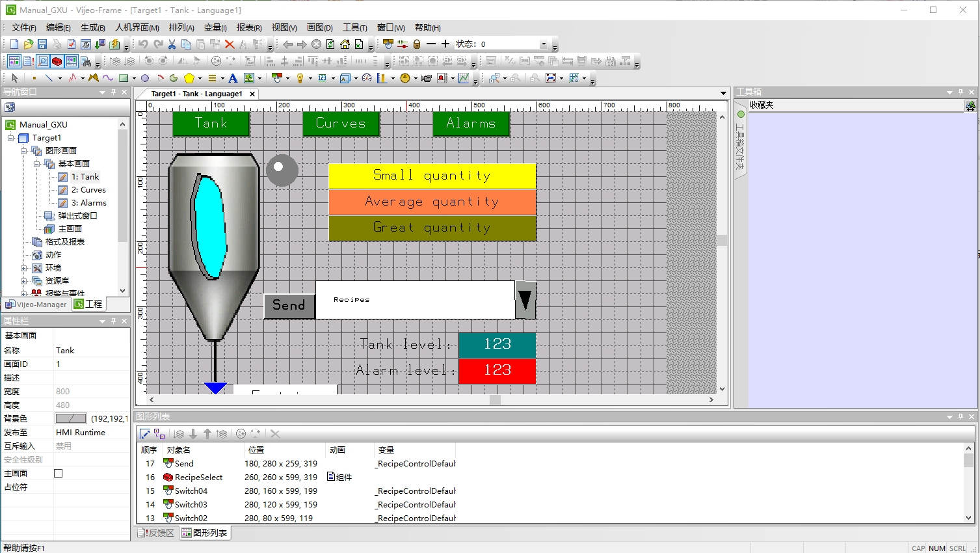Open the 变量(I) menu
Viewport: 980px width, 553px height.
tap(215, 27)
